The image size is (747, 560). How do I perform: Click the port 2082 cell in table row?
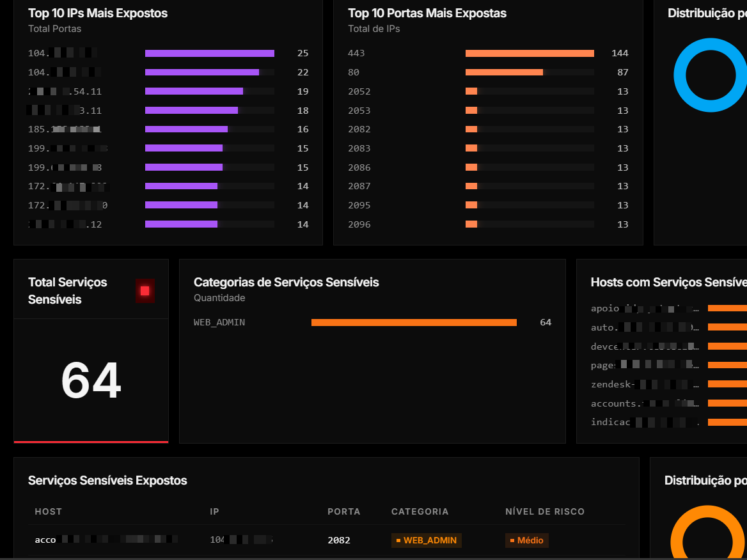339,540
